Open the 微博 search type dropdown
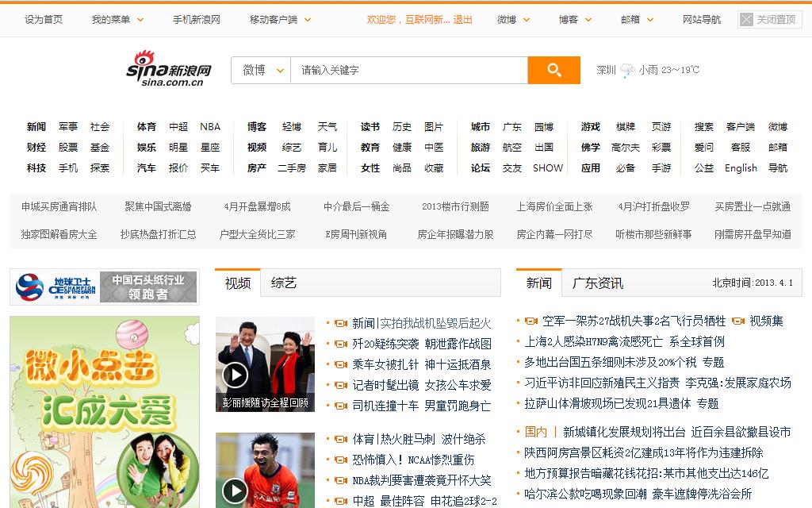The height and width of the screenshot is (508, 812). pyautogui.click(x=262, y=70)
